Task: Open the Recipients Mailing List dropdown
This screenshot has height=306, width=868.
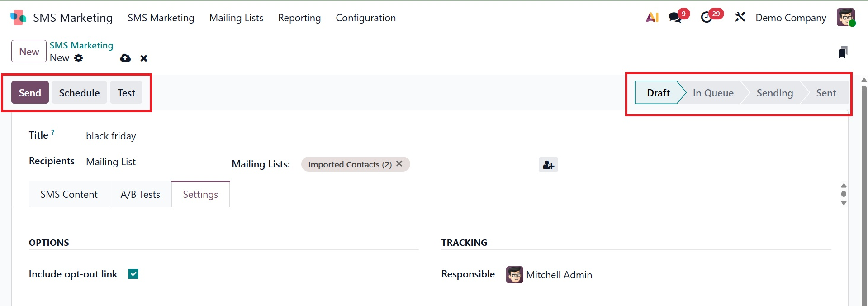Action: [x=111, y=162]
